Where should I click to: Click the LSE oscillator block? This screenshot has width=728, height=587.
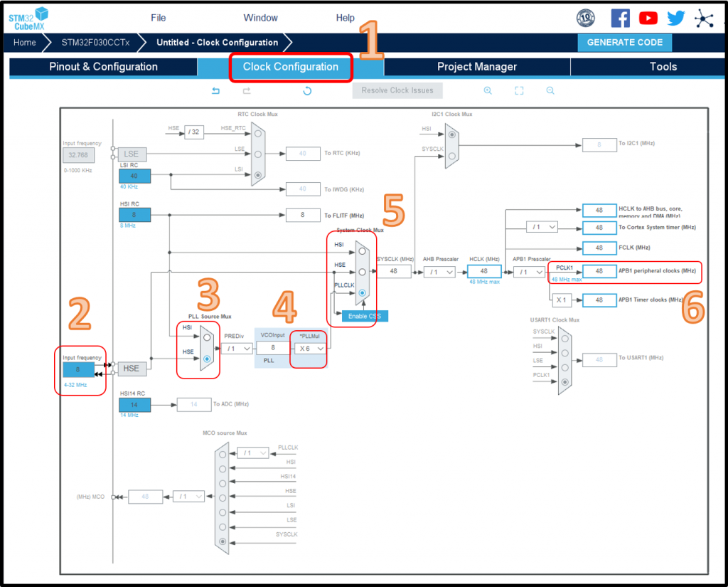(132, 154)
